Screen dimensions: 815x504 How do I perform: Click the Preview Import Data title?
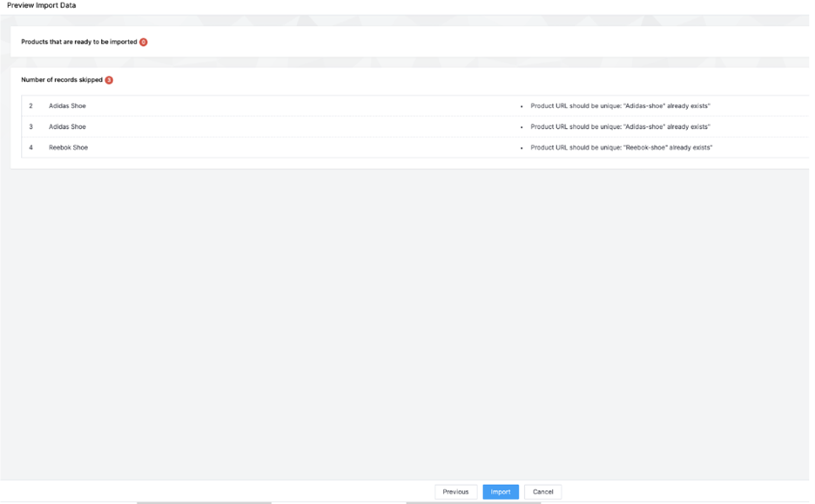(41, 5)
